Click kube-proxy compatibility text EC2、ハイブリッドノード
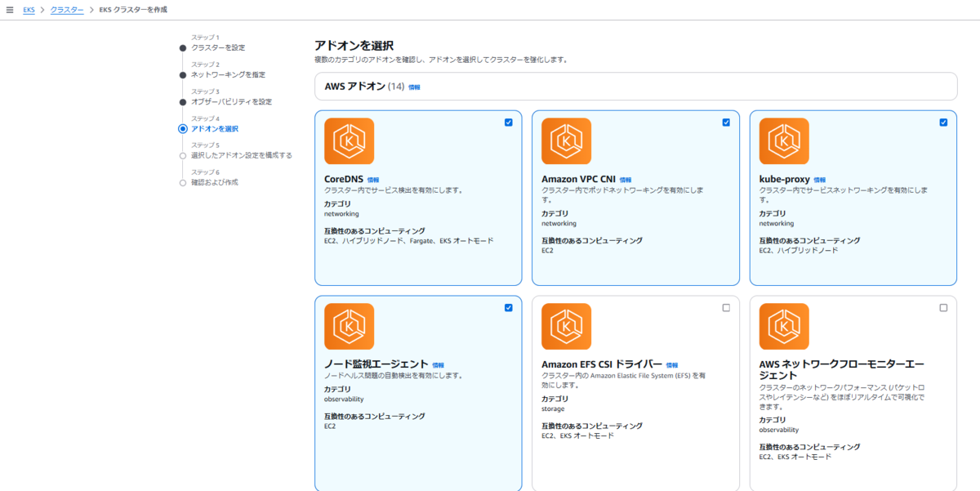 coord(799,250)
